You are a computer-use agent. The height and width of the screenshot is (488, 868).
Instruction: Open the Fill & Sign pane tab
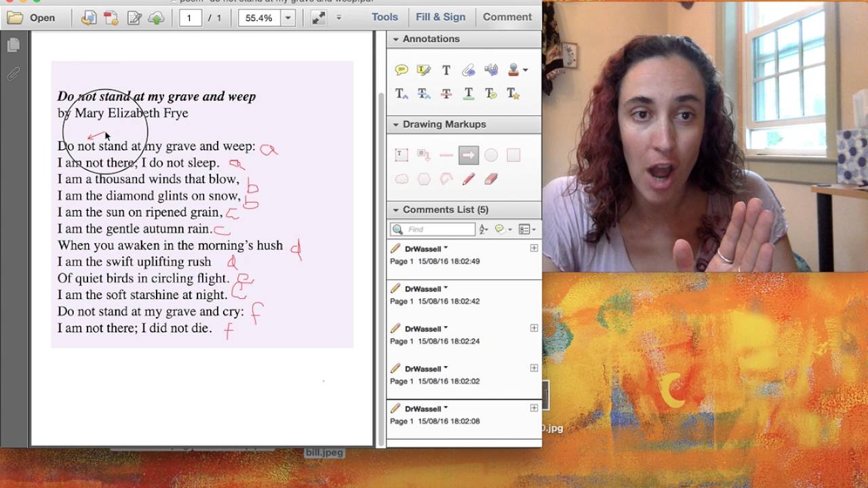(x=441, y=17)
